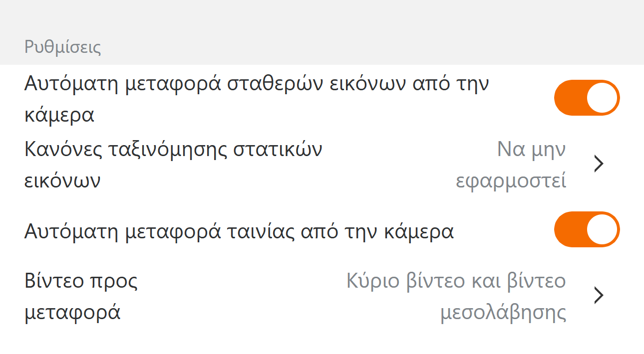Expand the Κανόνες ταξινόμησης στατικών εικόνων arrow
This screenshot has width=644, height=354.
599,164
